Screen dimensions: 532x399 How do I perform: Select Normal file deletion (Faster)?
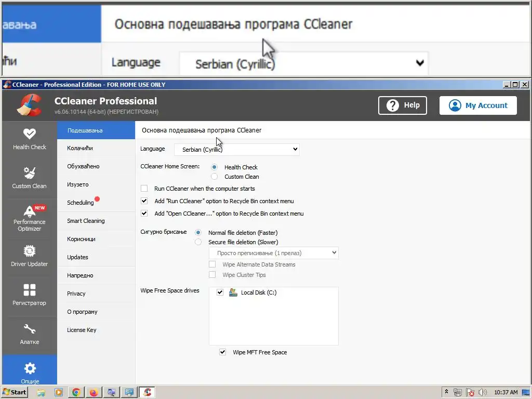(x=198, y=232)
